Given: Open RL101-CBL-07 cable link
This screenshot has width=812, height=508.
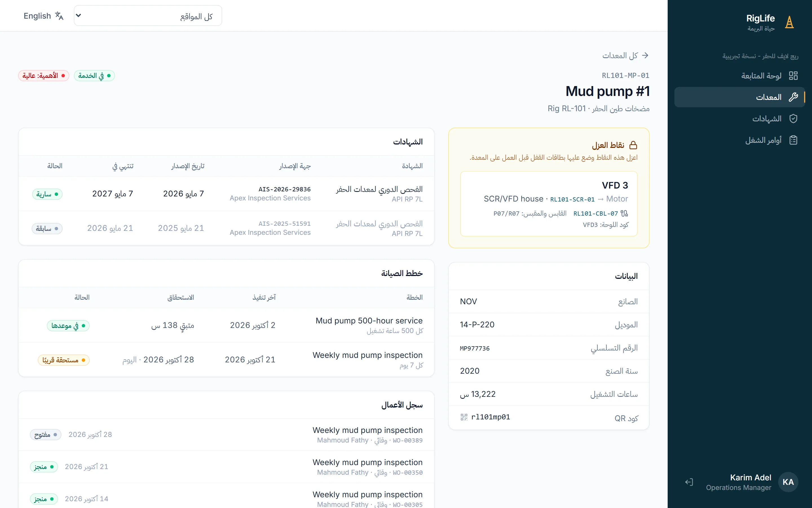Looking at the screenshot, I should [x=595, y=213].
